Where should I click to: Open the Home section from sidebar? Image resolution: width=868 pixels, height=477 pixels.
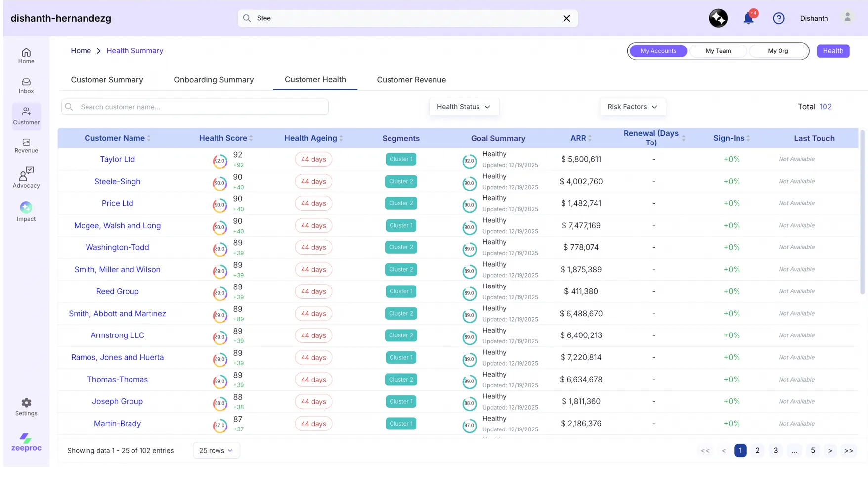pyautogui.click(x=26, y=56)
